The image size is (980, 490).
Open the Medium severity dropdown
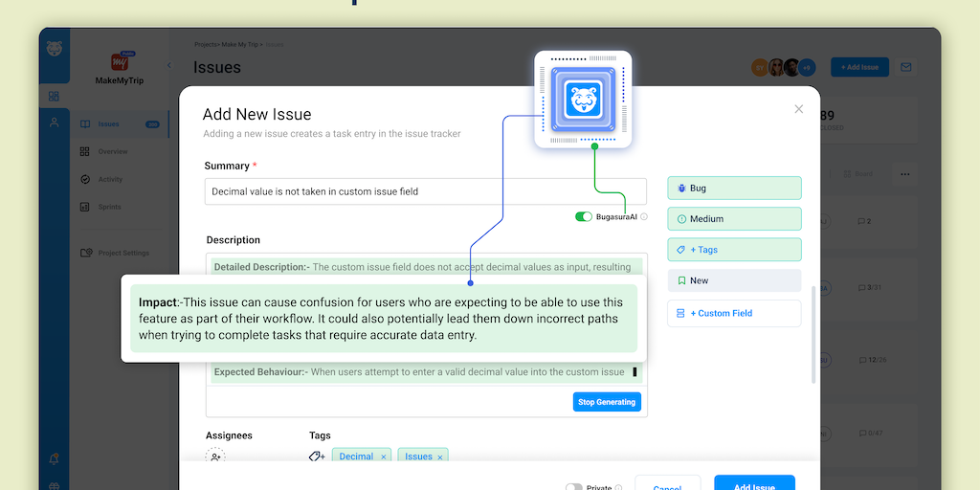[x=734, y=219]
